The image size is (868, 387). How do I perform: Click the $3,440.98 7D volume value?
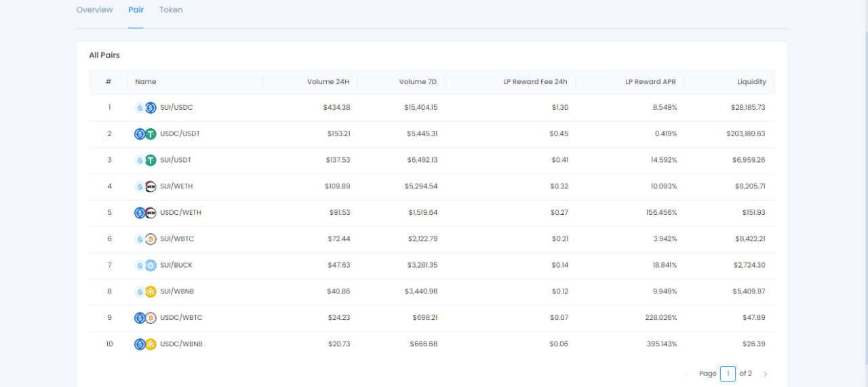tap(422, 291)
